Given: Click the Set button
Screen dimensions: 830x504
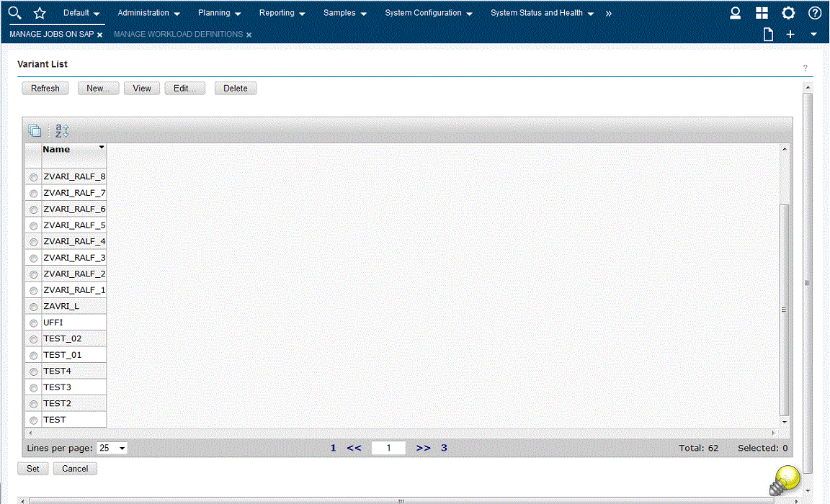Looking at the screenshot, I should click(32, 468).
